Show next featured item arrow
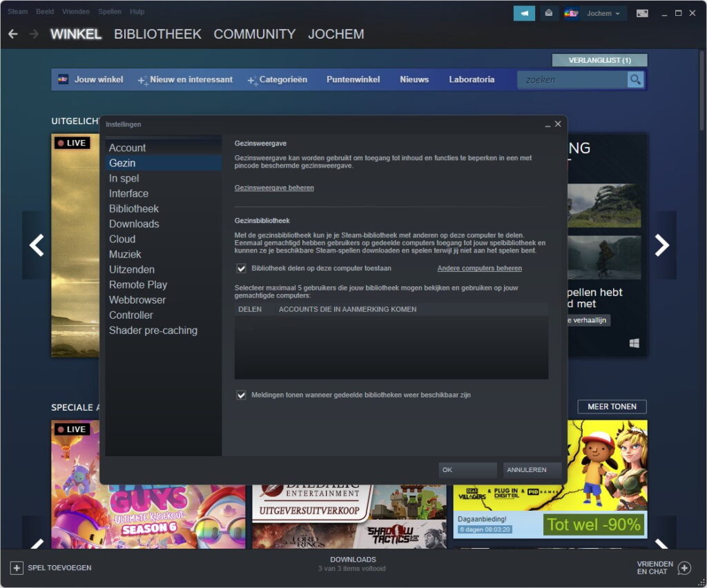 662,245
